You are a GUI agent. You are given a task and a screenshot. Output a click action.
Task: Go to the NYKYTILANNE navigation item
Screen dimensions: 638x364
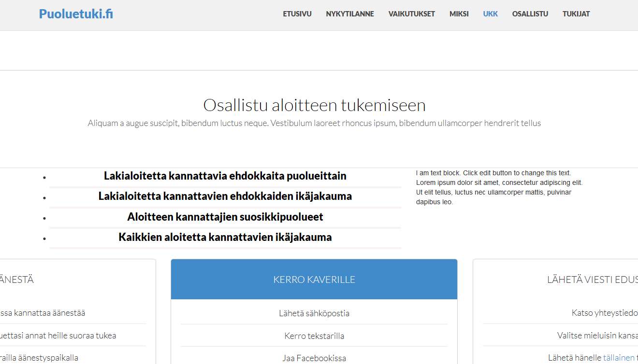[x=349, y=14]
